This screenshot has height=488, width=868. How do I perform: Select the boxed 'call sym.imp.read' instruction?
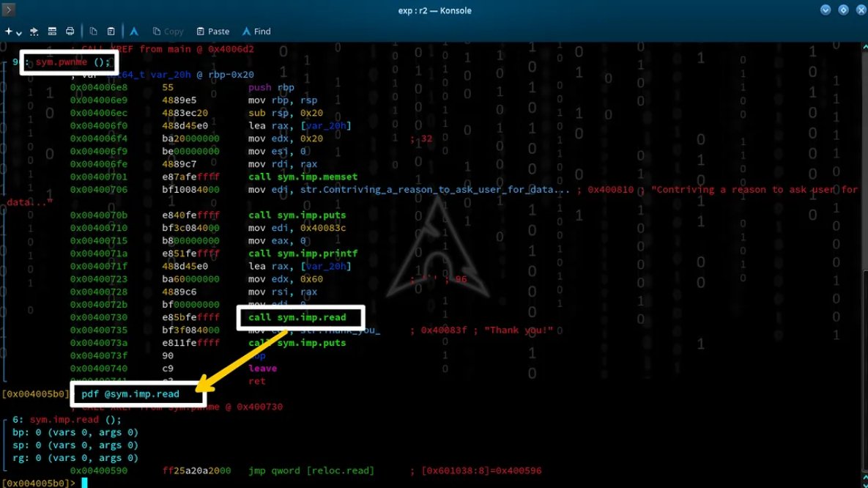[300, 317]
